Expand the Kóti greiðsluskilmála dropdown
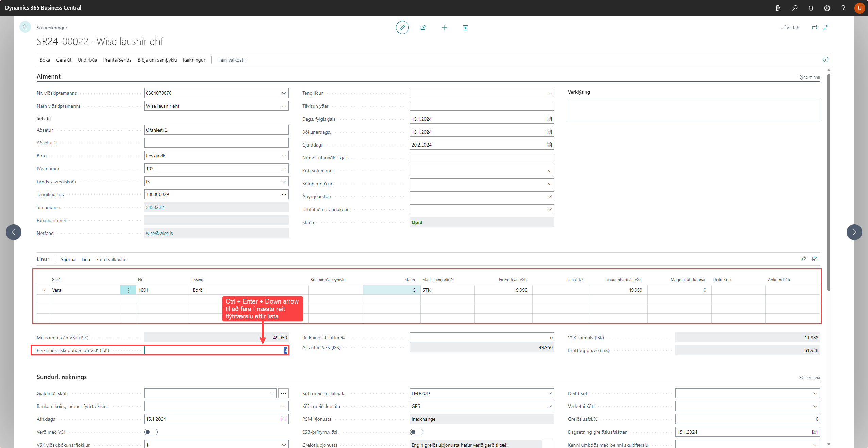The height and width of the screenshot is (448, 868). 549,393
